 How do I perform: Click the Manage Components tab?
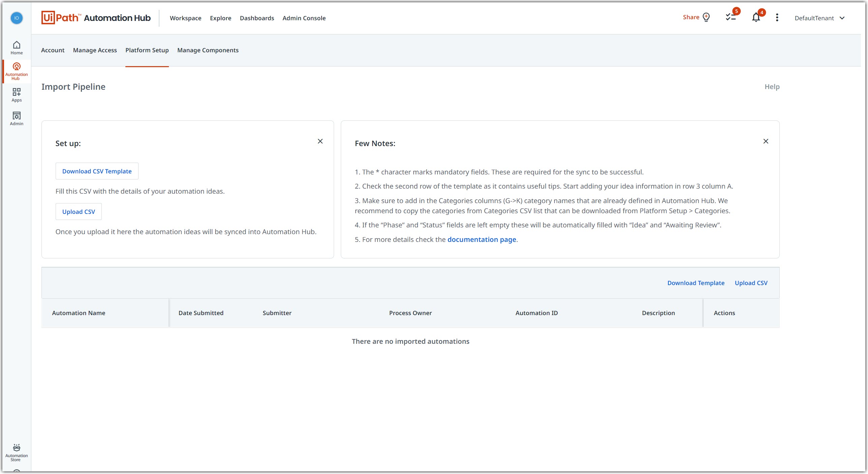pyautogui.click(x=208, y=50)
